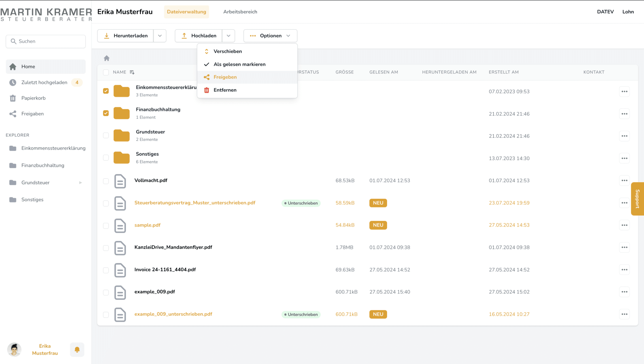Open the DATEV link in the header

pos(605,12)
